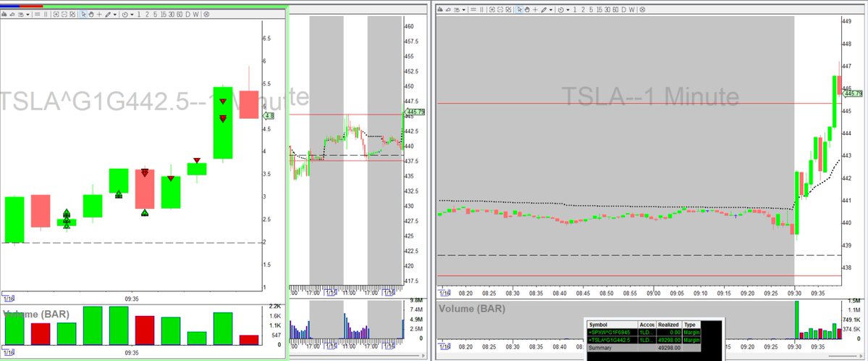Click the 1/16 date label at the bottom left of the right TSLA price chart
This screenshot has height=361, width=868.
(444, 293)
